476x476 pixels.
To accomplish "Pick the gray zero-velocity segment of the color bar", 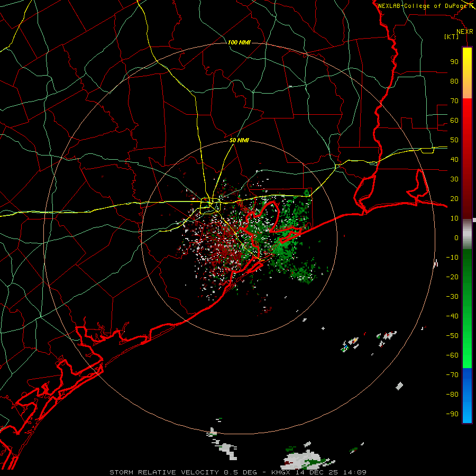I will [467, 234].
